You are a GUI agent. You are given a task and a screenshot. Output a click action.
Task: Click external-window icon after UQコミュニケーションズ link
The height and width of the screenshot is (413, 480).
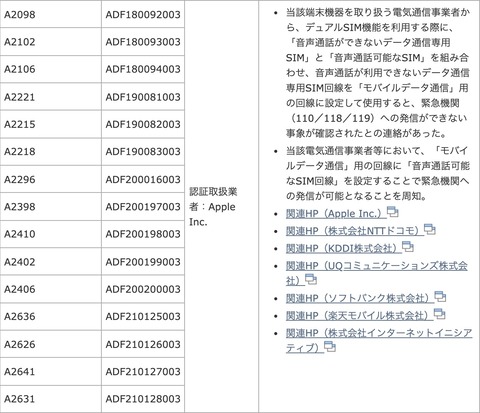pyautogui.click(x=311, y=279)
